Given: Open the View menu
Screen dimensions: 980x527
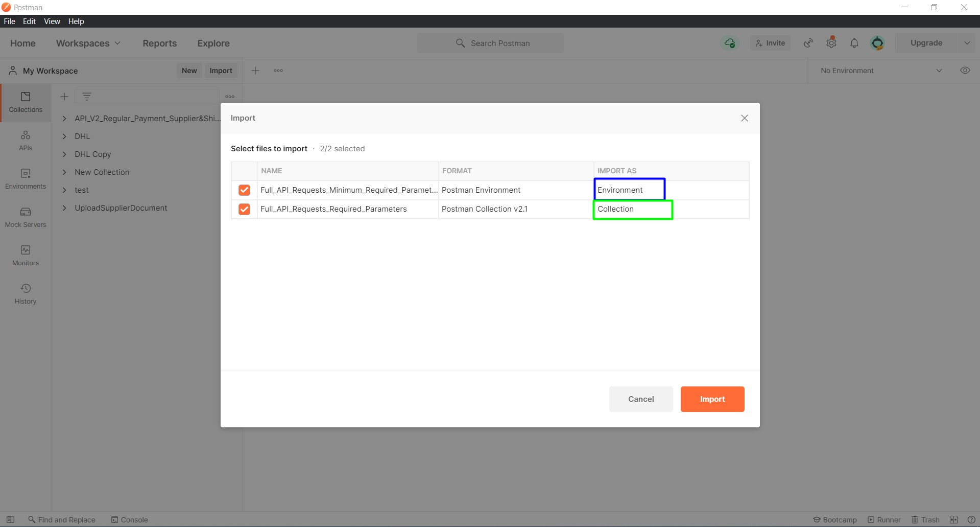Looking at the screenshot, I should (52, 21).
